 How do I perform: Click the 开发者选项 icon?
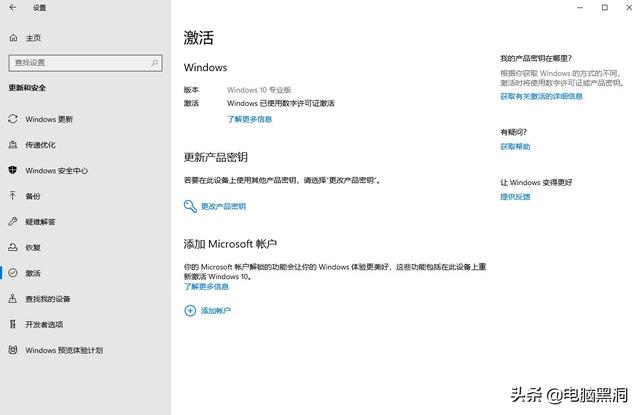point(13,324)
